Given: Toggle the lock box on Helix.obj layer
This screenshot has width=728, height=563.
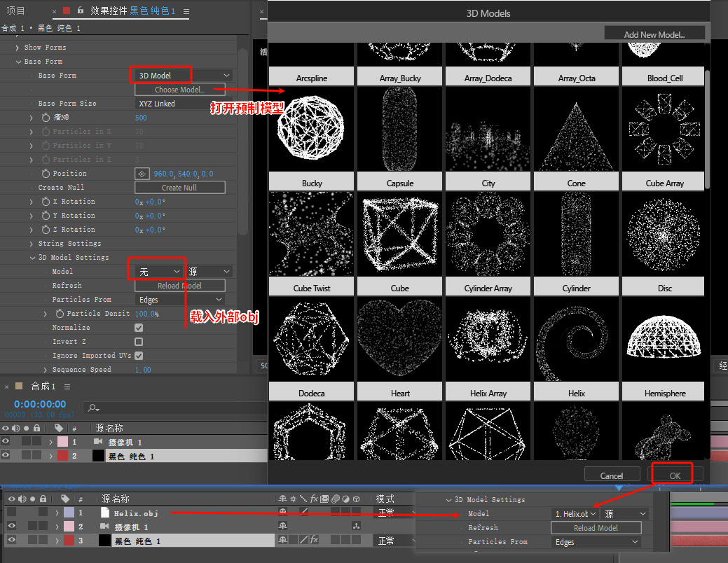Looking at the screenshot, I should tap(43, 511).
